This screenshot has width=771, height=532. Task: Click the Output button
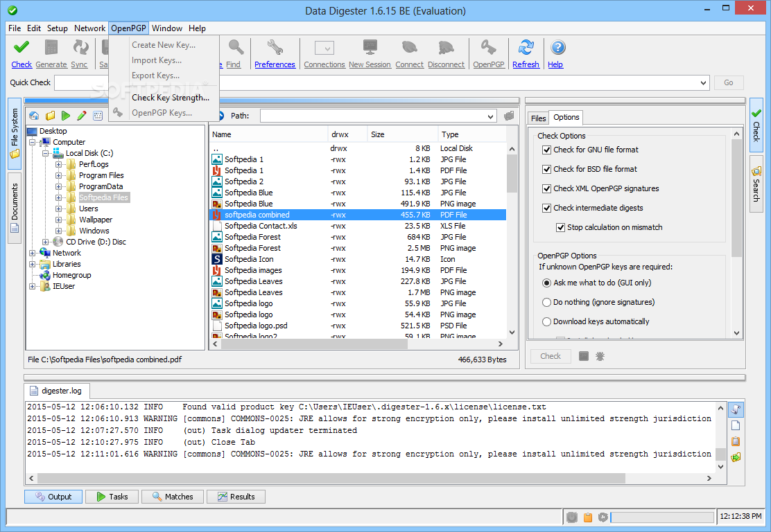pyautogui.click(x=53, y=497)
